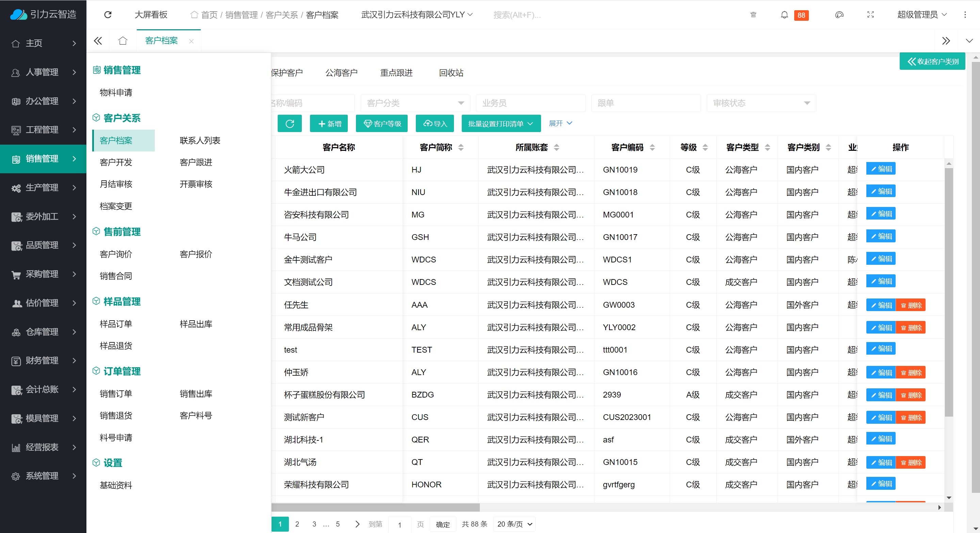
Task: Delete the 任先生 customer row
Action: coord(911,305)
